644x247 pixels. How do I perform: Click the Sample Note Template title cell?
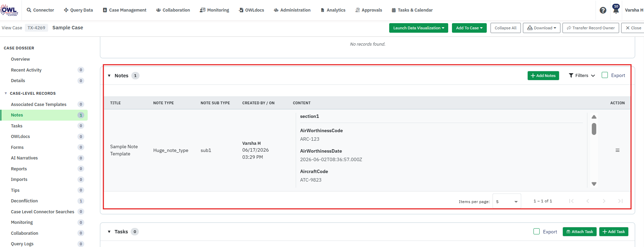click(x=124, y=150)
